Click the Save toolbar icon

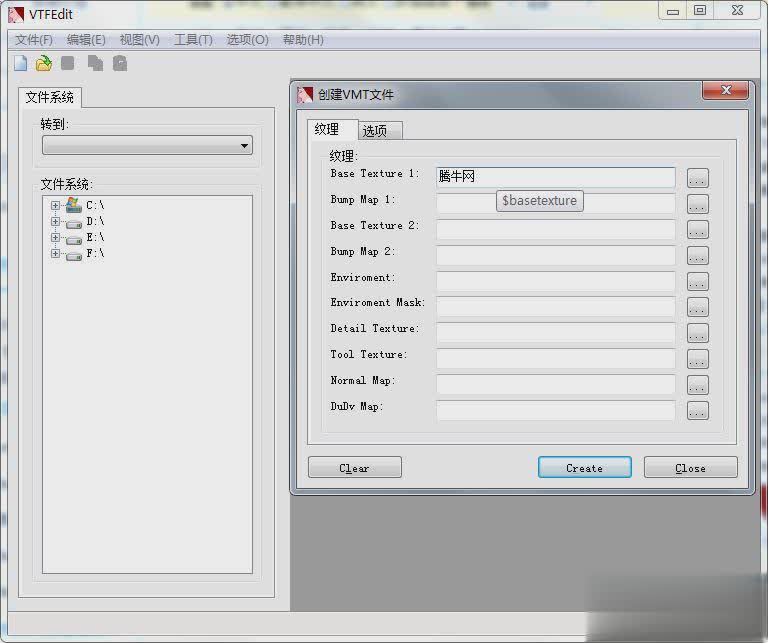[x=68, y=63]
